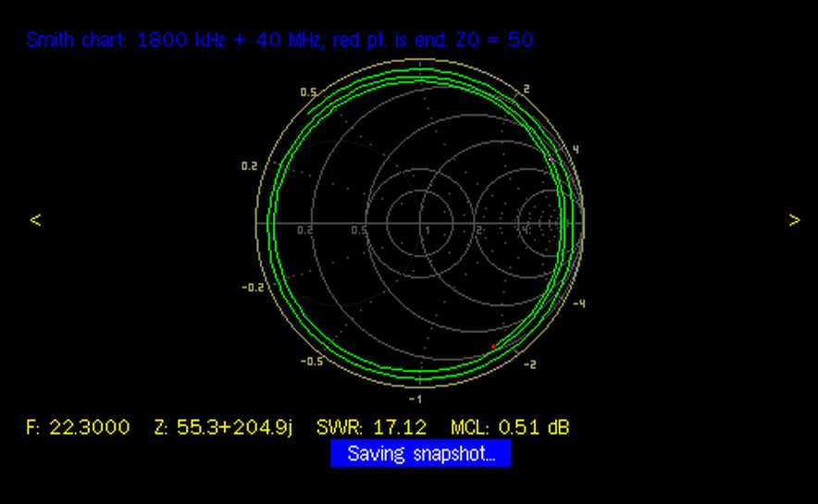
Task: Click the 0.5 label at upper left rim
Action: coord(308,92)
